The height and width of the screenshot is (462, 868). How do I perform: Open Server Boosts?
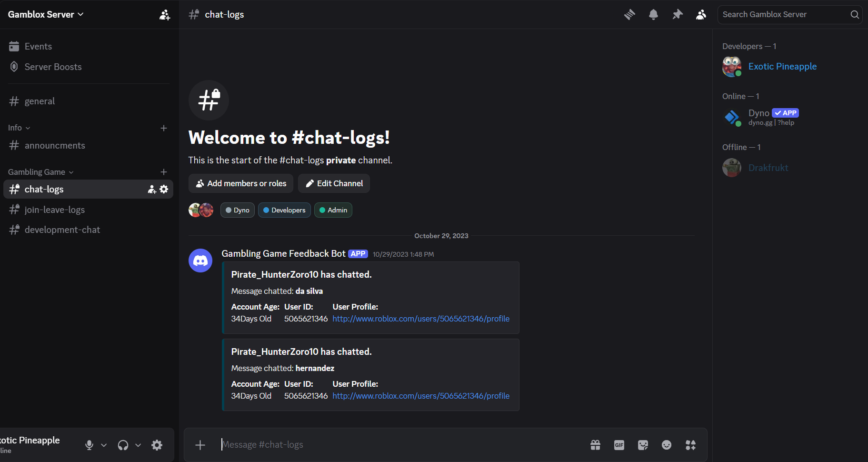tap(89, 67)
